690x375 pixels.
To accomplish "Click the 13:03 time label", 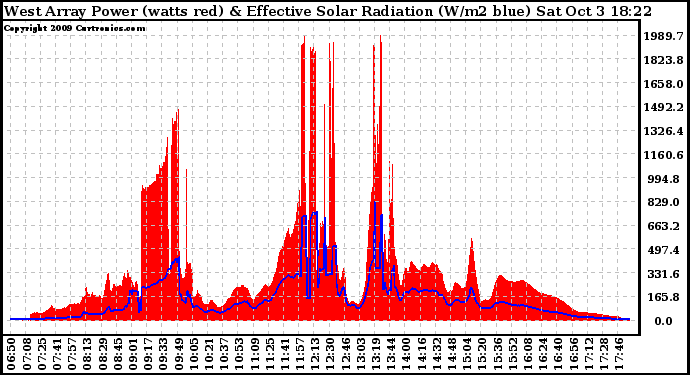I will pos(361,353).
